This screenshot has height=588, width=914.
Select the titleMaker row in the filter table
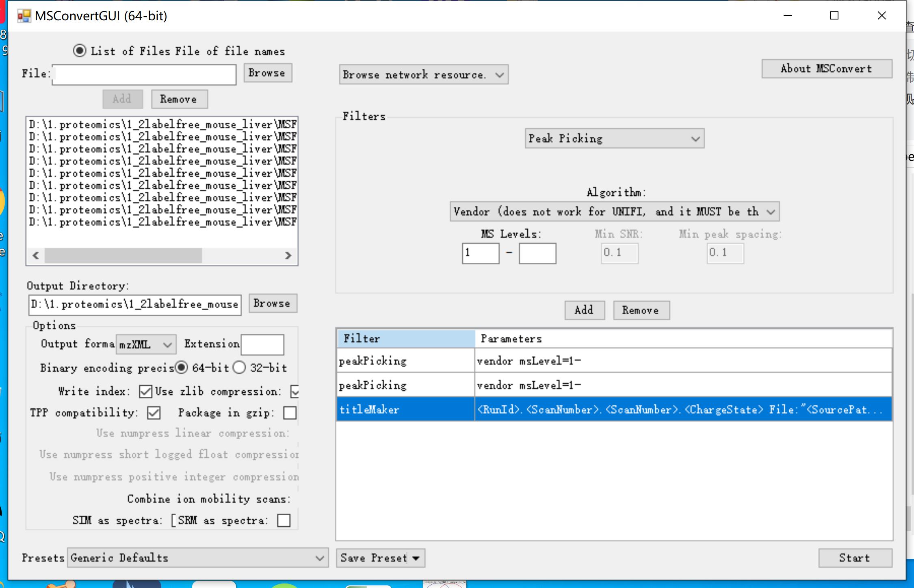point(405,409)
